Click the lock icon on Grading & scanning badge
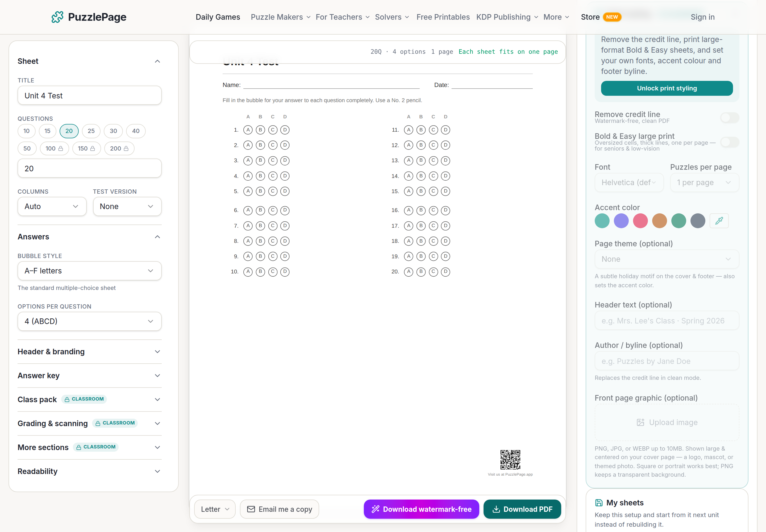 (x=98, y=423)
